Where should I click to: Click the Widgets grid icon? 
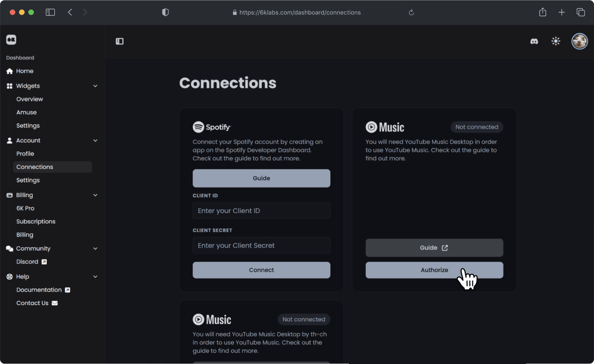(x=9, y=86)
